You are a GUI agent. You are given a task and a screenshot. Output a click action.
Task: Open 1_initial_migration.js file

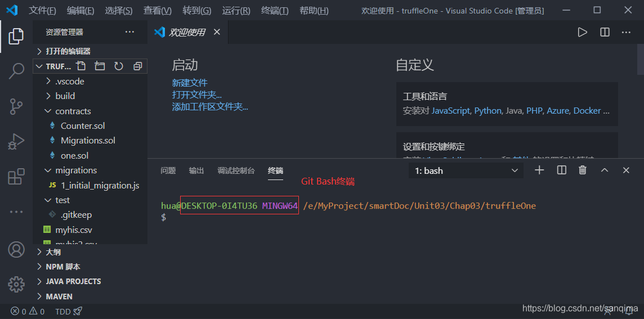[x=90, y=185]
